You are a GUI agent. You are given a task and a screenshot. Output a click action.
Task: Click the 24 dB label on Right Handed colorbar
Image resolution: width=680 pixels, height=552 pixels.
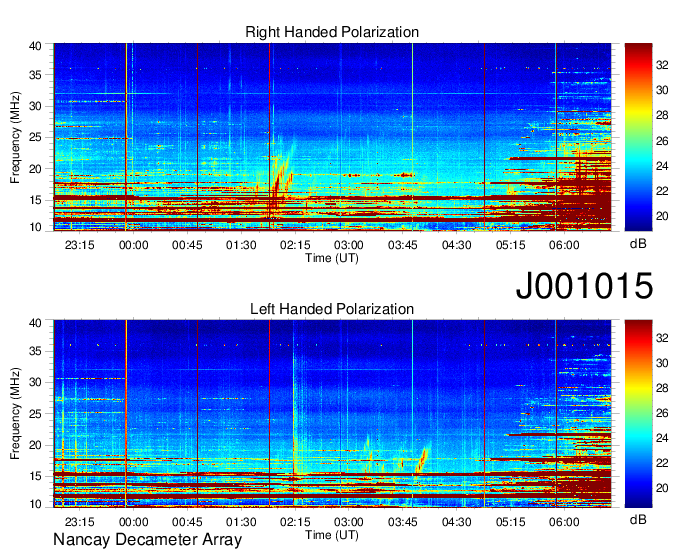[662, 166]
